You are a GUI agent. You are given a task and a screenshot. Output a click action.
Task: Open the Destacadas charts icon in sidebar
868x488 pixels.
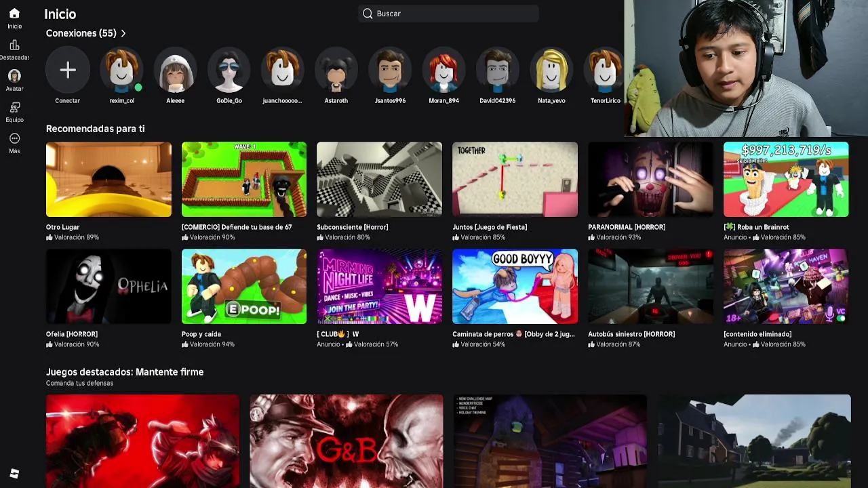point(14,45)
